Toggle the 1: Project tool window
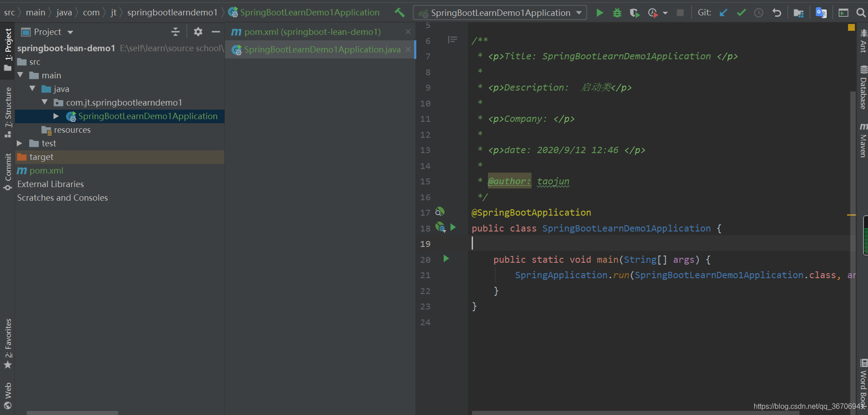Image resolution: width=868 pixels, height=415 pixels. pyautogui.click(x=8, y=49)
